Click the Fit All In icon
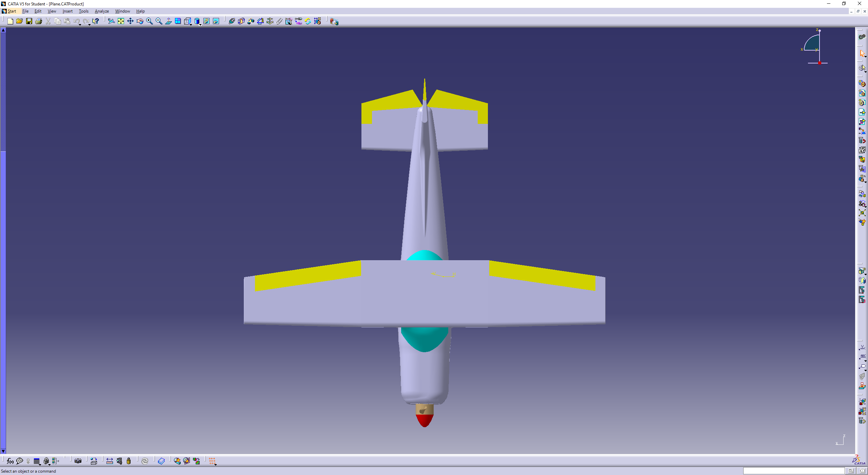This screenshot has width=868, height=475. pos(121,21)
